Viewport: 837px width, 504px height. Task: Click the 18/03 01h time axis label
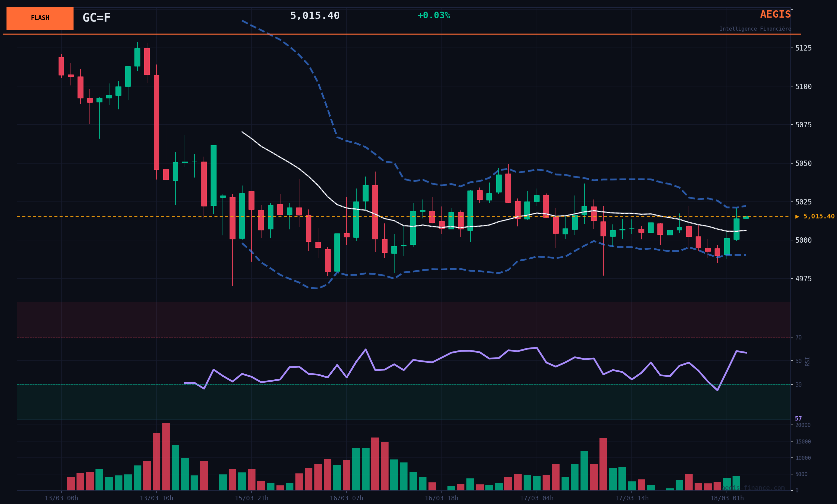[x=727, y=498]
